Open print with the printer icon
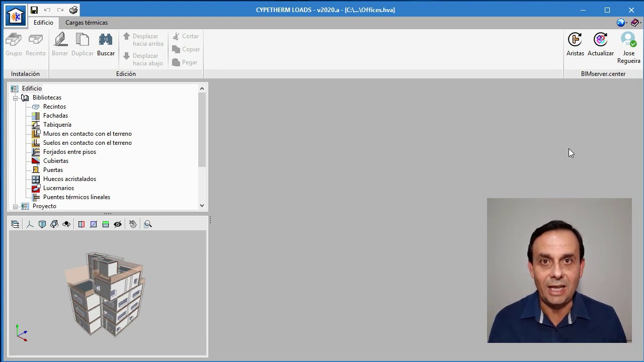This screenshot has width=644, height=362. (x=73, y=10)
